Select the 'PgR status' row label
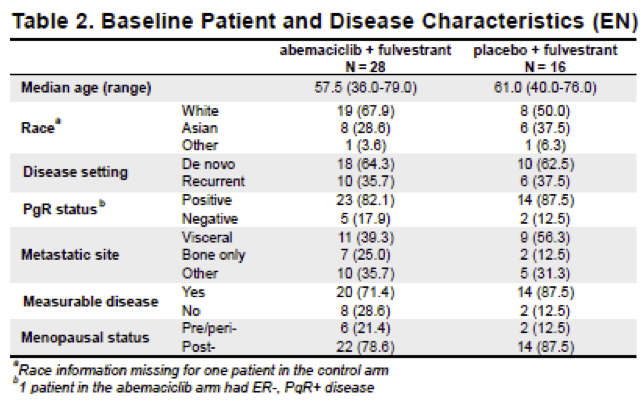This screenshot has height=402, width=643. click(x=65, y=207)
